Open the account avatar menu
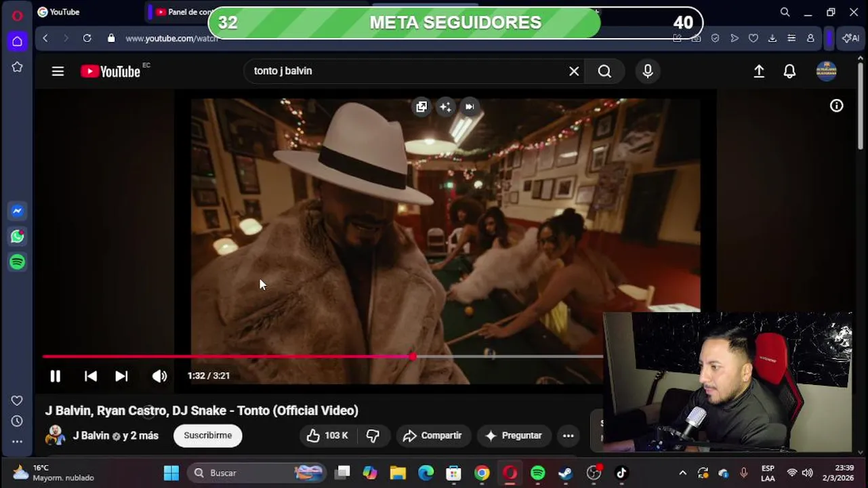This screenshot has height=488, width=868. (x=826, y=71)
